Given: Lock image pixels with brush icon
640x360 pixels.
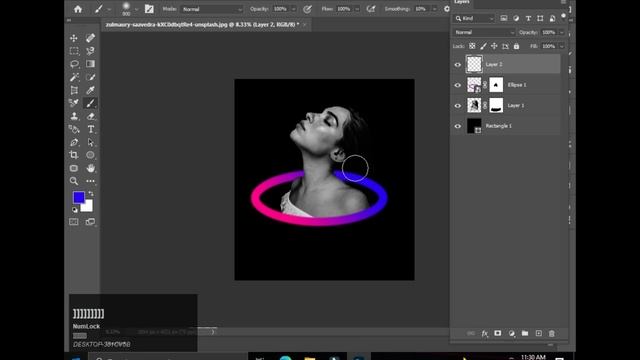Looking at the screenshot, I should [483, 46].
